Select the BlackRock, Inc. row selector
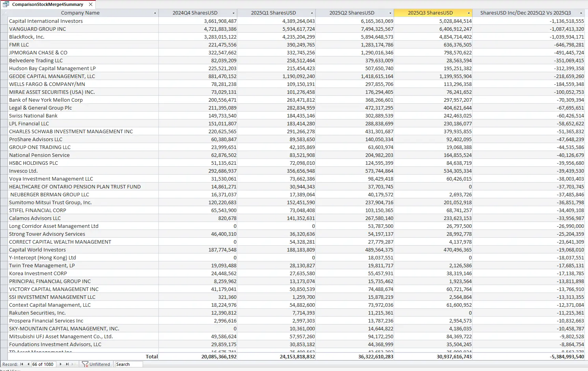This screenshot has height=371, width=588. pos(4,37)
